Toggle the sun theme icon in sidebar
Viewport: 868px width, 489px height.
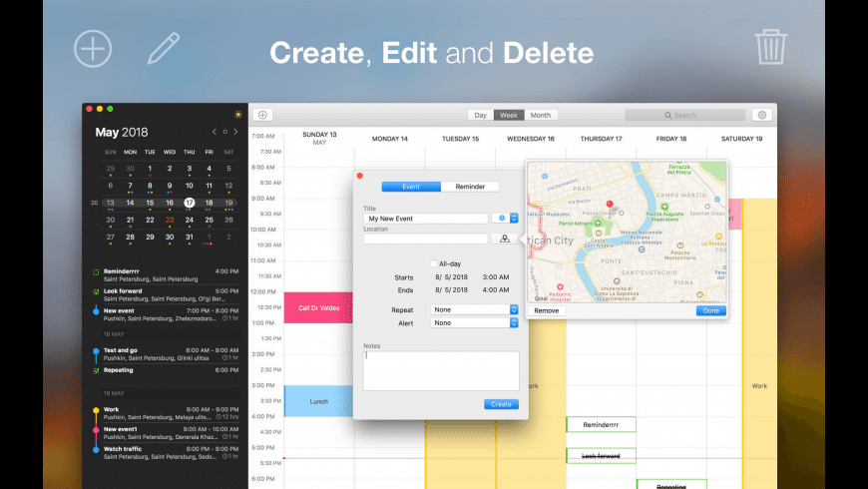(x=238, y=115)
